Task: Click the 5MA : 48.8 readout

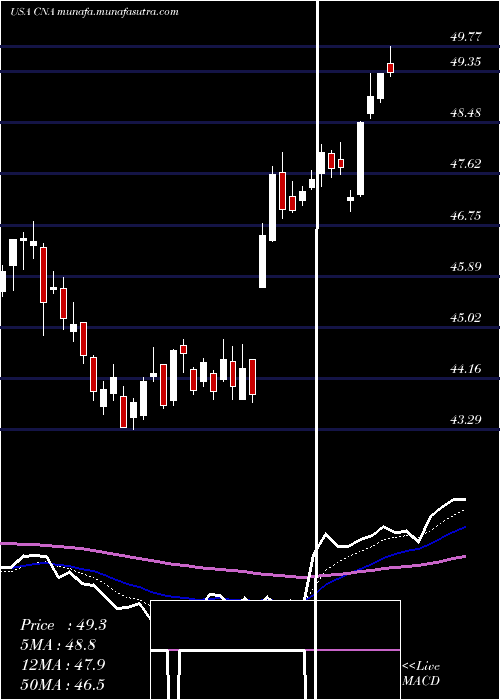Action: (58, 645)
